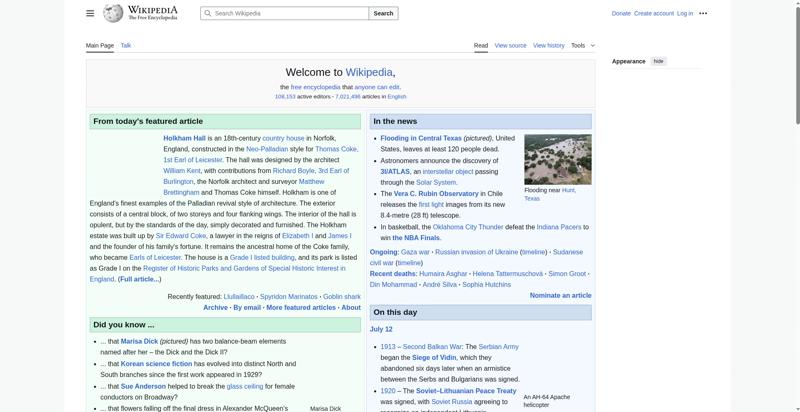The height and width of the screenshot is (412, 800).
Task: Click the Nominate an article link
Action: 560,295
